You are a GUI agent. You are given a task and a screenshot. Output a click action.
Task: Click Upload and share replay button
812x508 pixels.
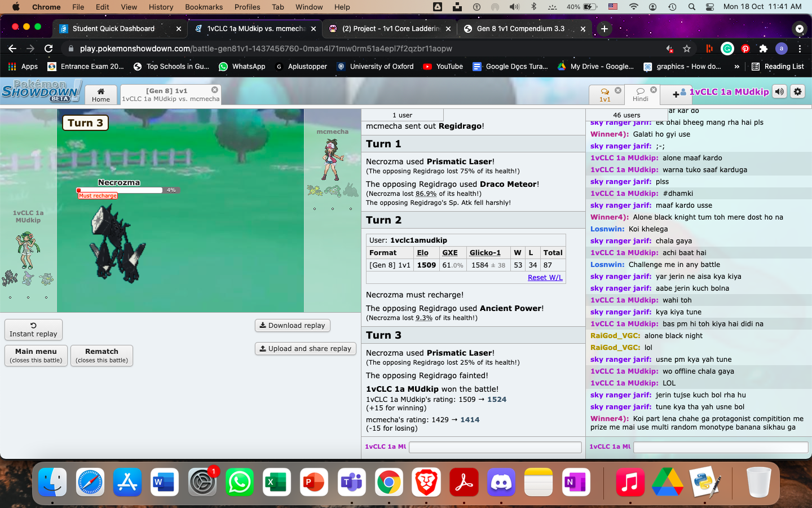[x=305, y=349]
